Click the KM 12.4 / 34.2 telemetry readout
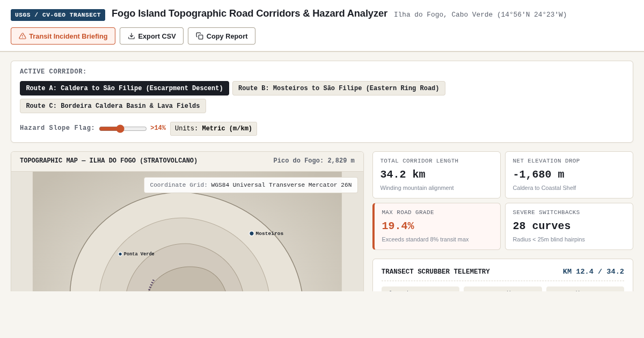The height and width of the screenshot is (338, 644). (594, 272)
